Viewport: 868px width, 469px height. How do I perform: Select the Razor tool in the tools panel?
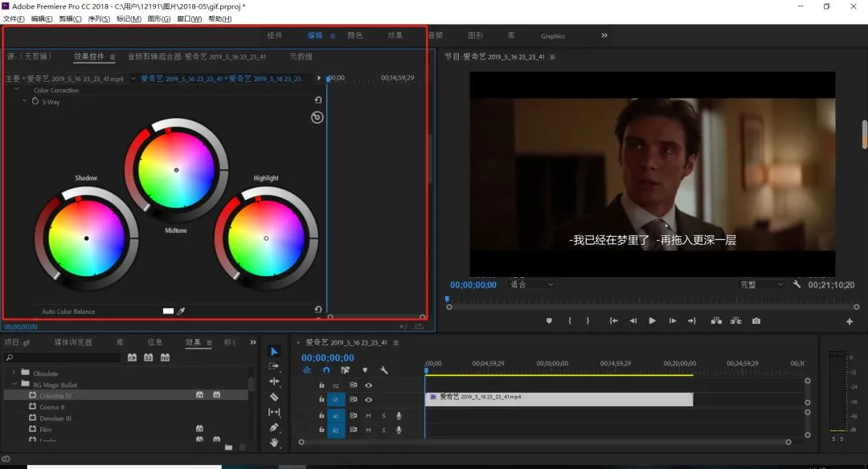coord(274,397)
